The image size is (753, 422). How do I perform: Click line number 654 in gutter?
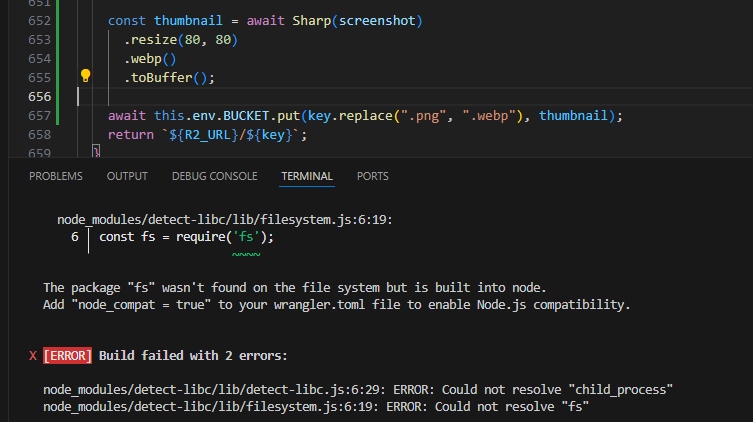[x=38, y=59]
